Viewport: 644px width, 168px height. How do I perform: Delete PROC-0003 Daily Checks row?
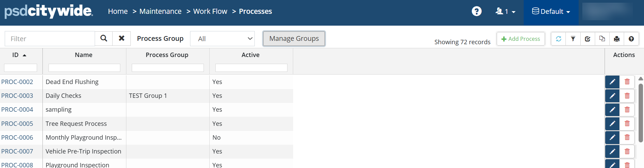pos(627,96)
